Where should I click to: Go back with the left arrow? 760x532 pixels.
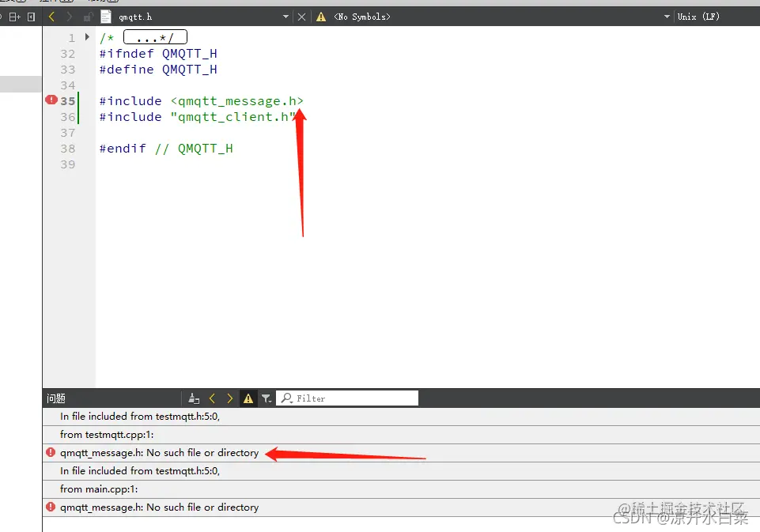(x=51, y=17)
